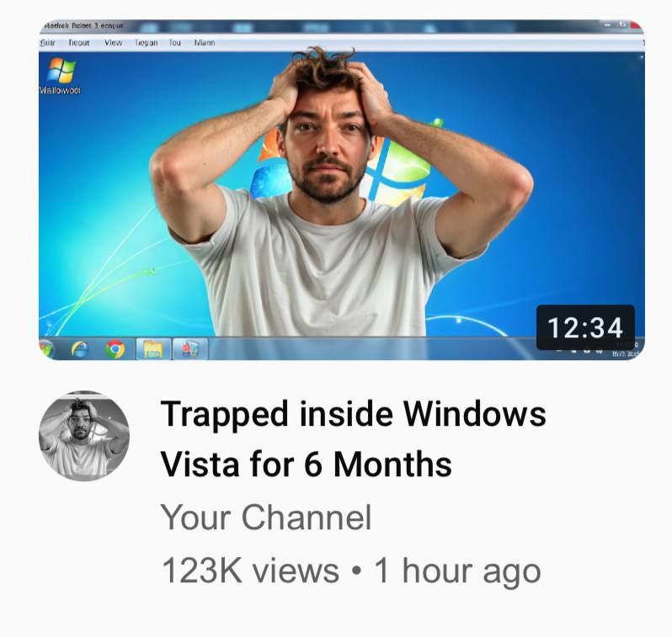Click the taskbar icon right of the folder

click(190, 349)
